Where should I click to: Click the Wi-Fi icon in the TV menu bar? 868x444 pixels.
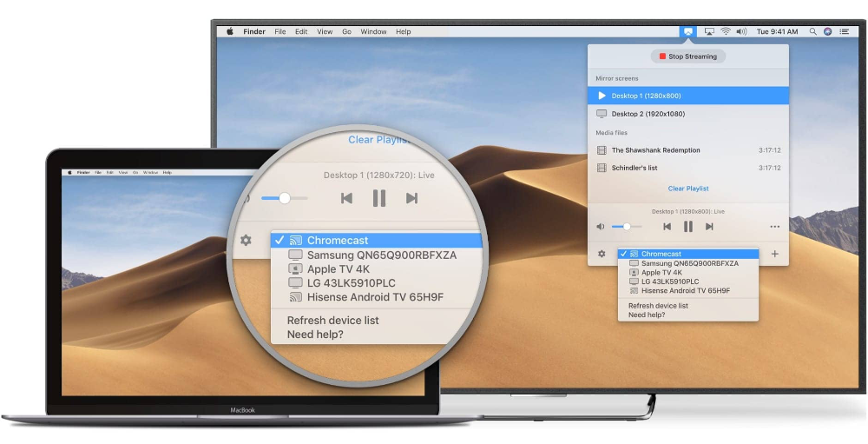(726, 31)
